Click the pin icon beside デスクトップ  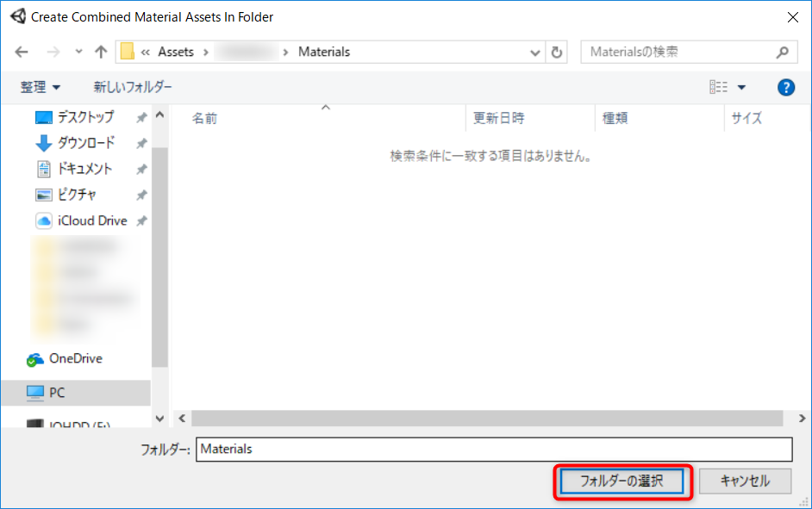coord(141,118)
